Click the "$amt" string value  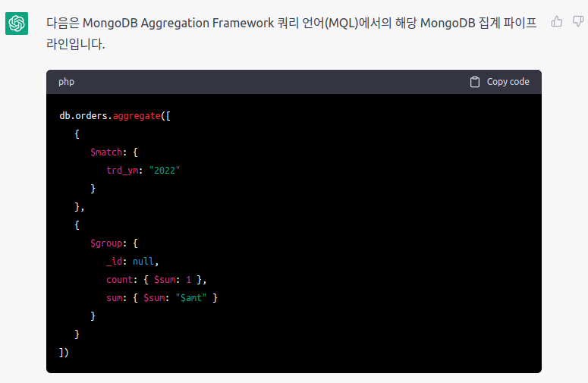[x=191, y=298]
